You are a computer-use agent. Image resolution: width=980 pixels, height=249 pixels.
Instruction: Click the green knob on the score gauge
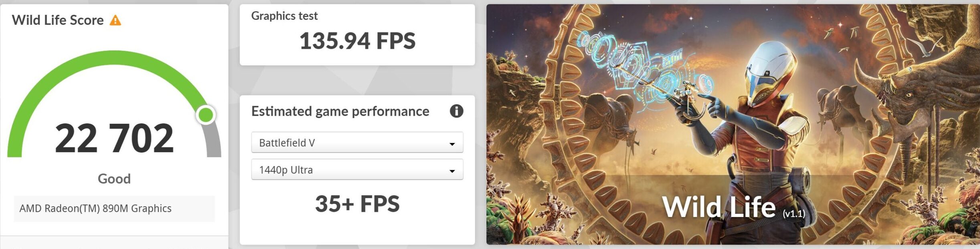(206, 115)
